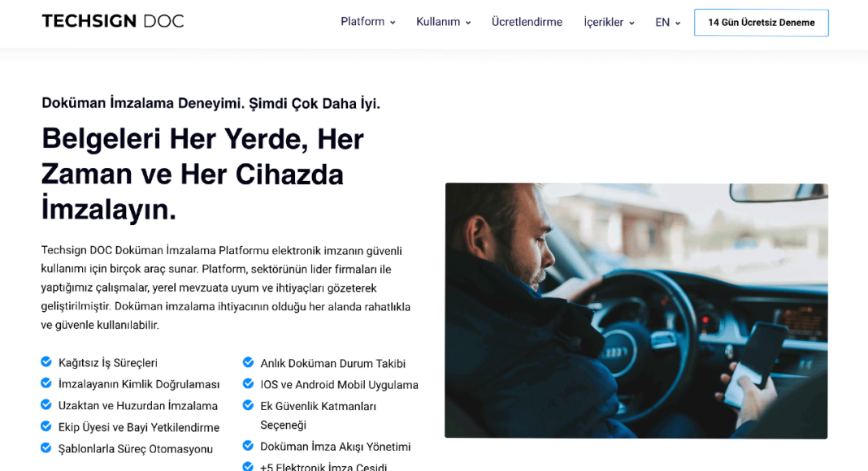Viewport: 868px width, 471px height.
Task: Click the checkmark icon beside Ek Güvenlik Katmanları
Action: click(249, 404)
